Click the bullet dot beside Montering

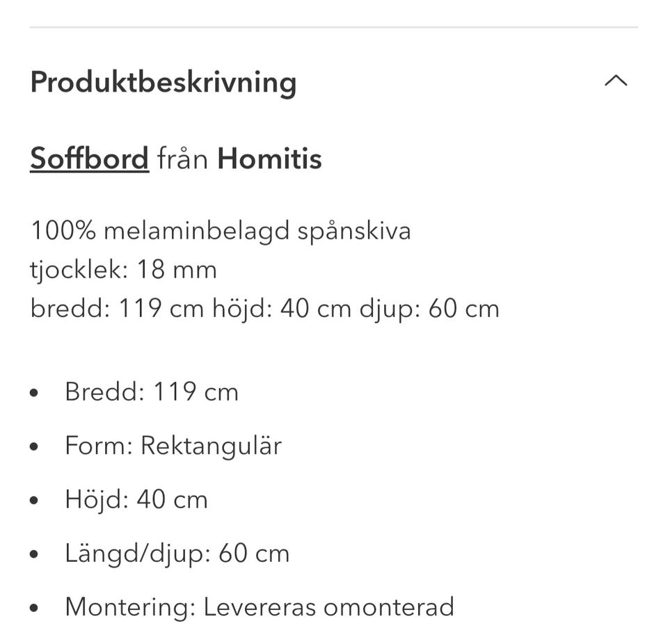35,609
